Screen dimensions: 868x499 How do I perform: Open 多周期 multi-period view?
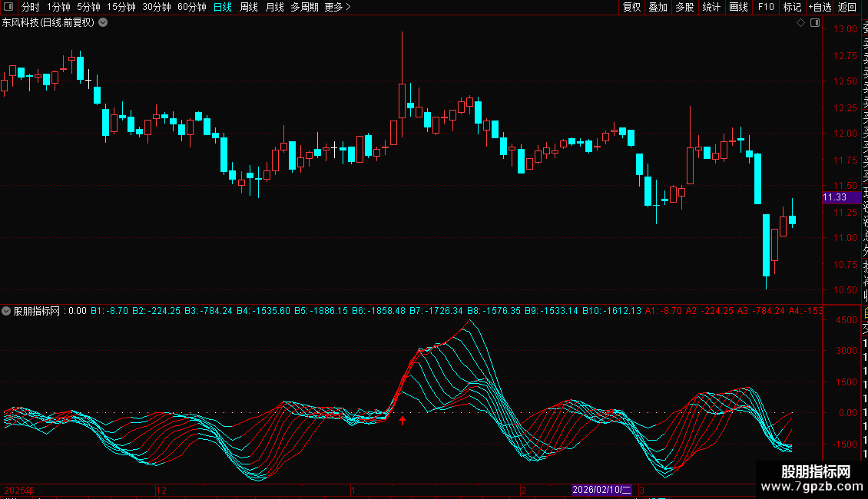tap(304, 7)
